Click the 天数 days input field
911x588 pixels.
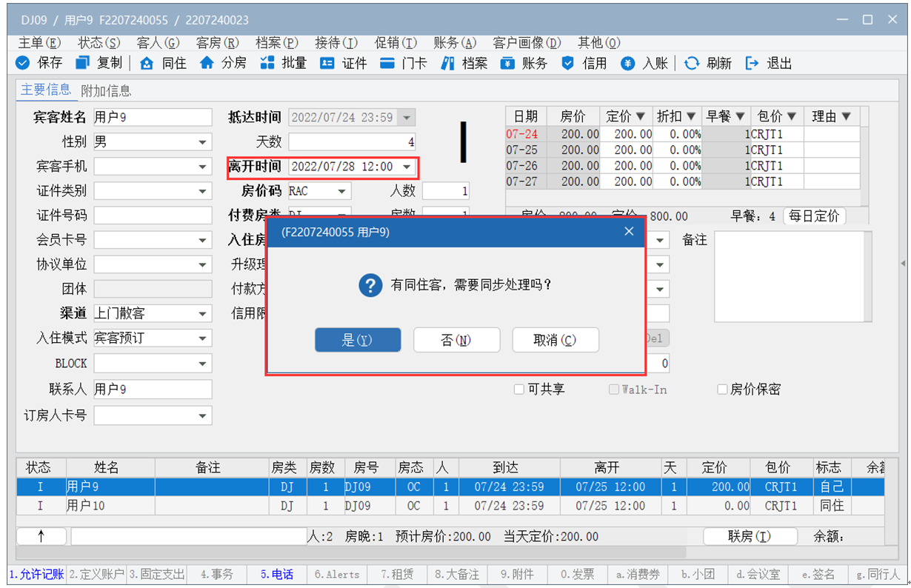click(353, 141)
